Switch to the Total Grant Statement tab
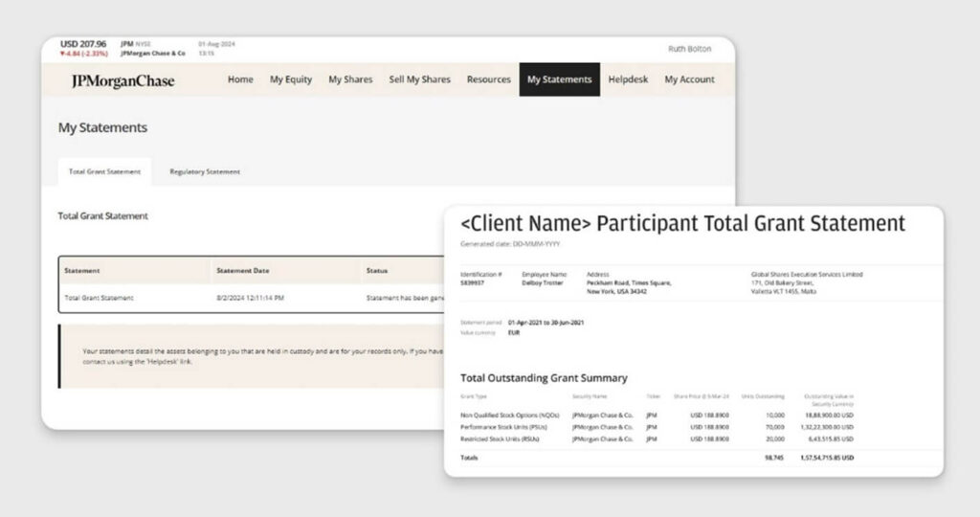This screenshot has height=517, width=980. [x=104, y=171]
